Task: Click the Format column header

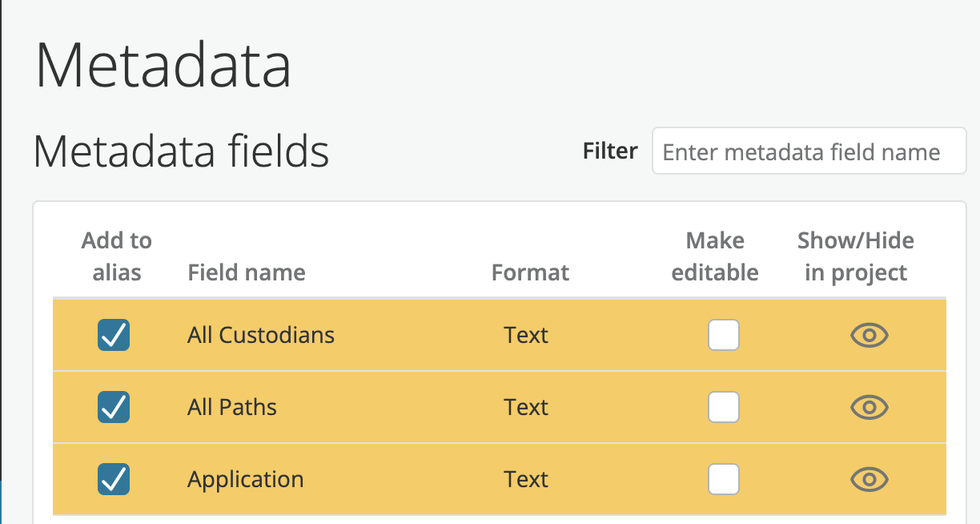Action: [x=530, y=272]
